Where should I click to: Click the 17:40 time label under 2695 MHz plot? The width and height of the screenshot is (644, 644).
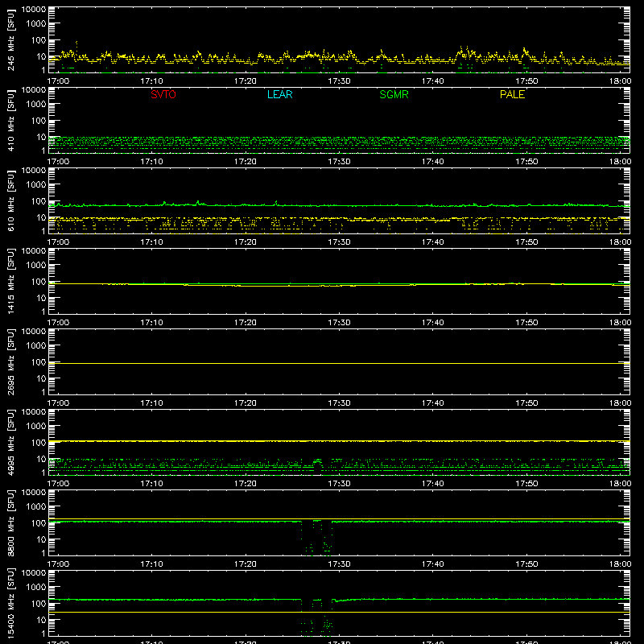pyautogui.click(x=433, y=403)
